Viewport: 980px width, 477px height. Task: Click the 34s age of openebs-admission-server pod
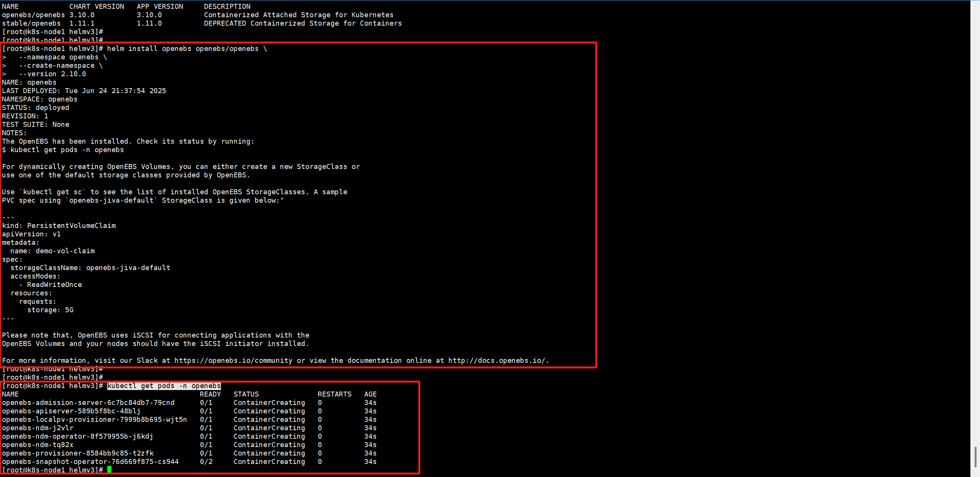[370, 403]
